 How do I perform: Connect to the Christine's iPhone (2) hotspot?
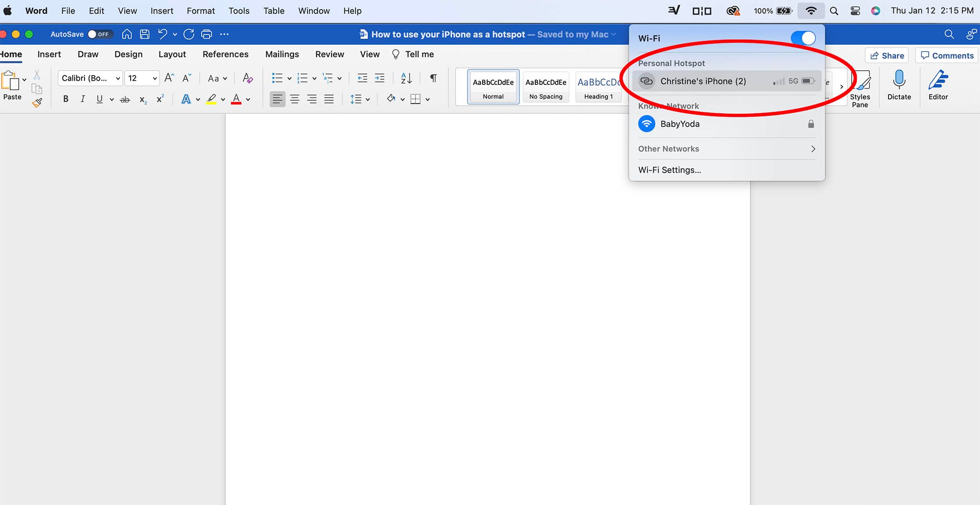tap(703, 81)
